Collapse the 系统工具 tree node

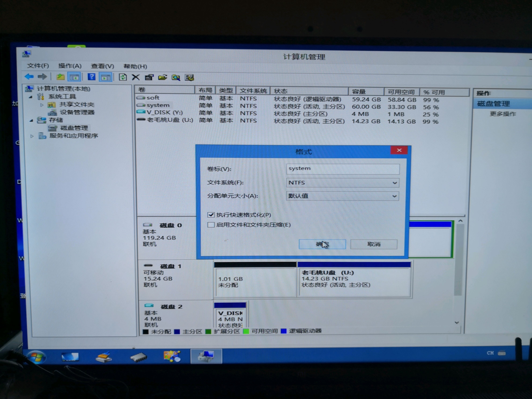[31, 97]
